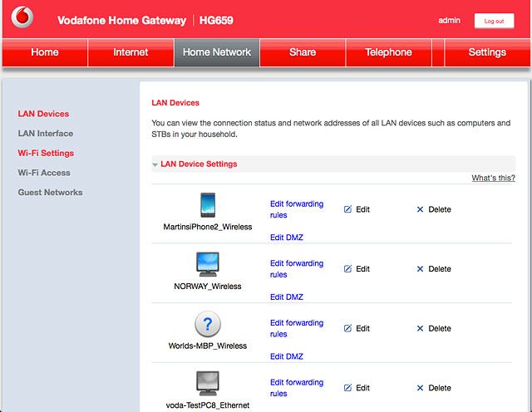Click the Delete label for voda-TestPC8_Ethernet

point(440,388)
